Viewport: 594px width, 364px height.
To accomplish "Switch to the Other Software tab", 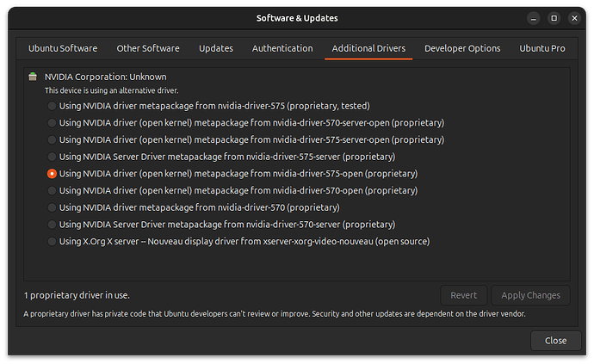I will point(148,48).
